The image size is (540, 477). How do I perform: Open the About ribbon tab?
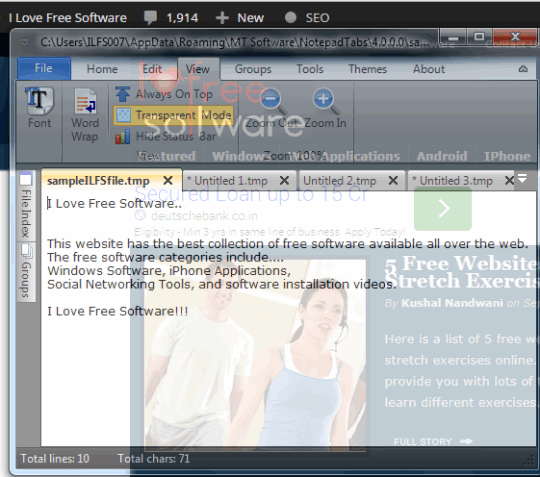coord(429,69)
